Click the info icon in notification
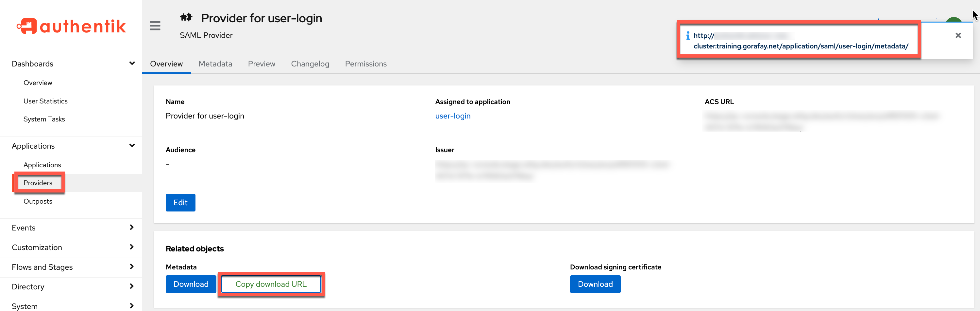 687,36
